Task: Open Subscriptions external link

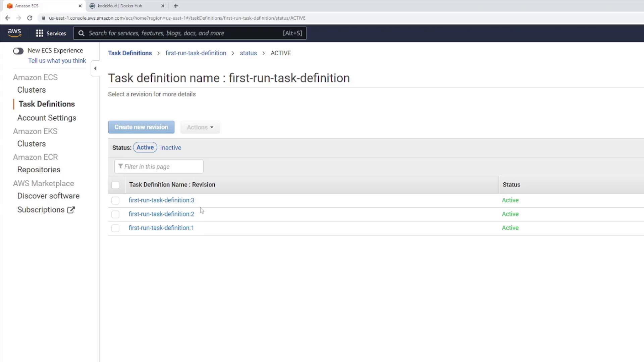Action: (46, 210)
